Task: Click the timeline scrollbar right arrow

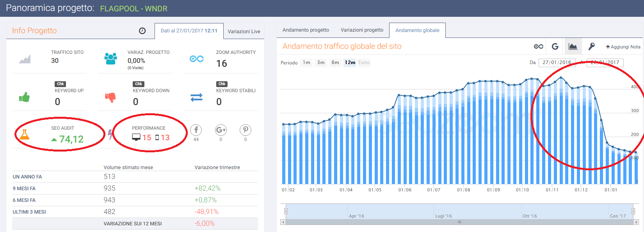Action: pyautogui.click(x=636, y=222)
